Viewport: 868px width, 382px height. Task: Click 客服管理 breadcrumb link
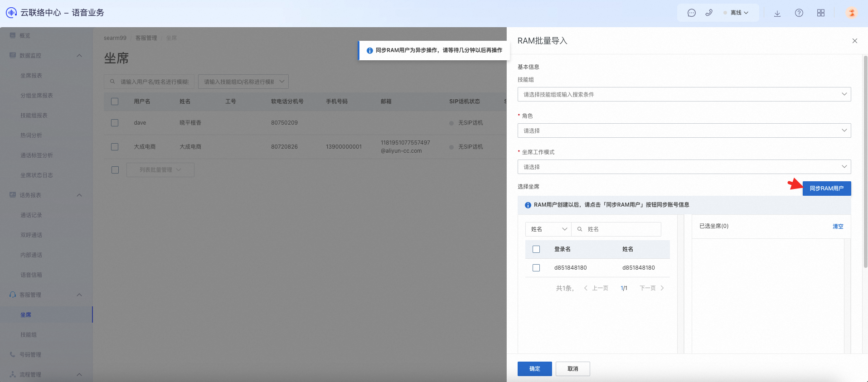pyautogui.click(x=146, y=38)
